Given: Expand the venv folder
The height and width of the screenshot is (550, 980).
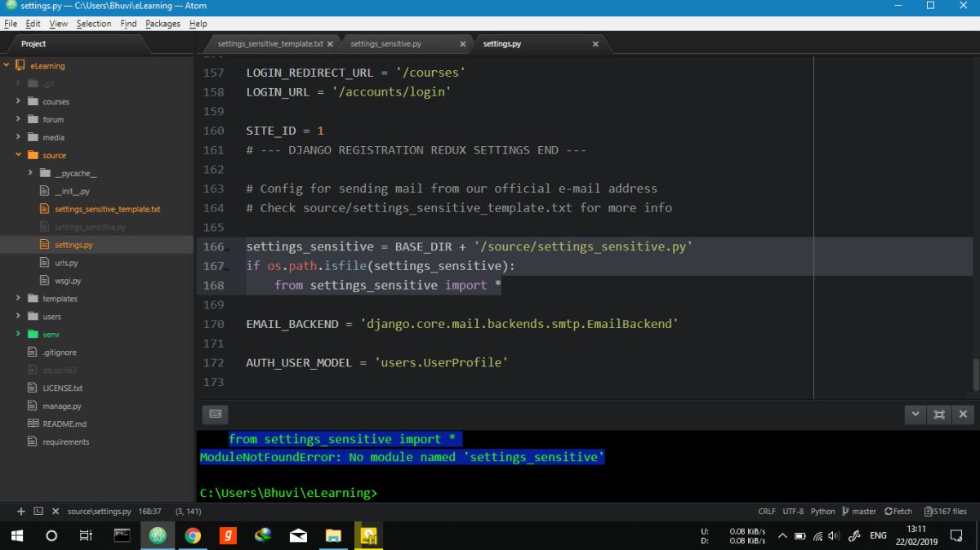Looking at the screenshot, I should (18, 335).
